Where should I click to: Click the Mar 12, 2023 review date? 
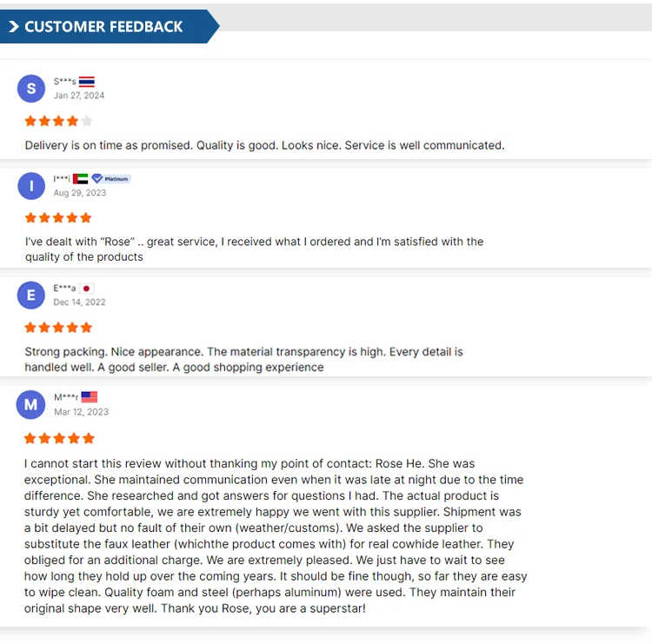click(x=81, y=412)
